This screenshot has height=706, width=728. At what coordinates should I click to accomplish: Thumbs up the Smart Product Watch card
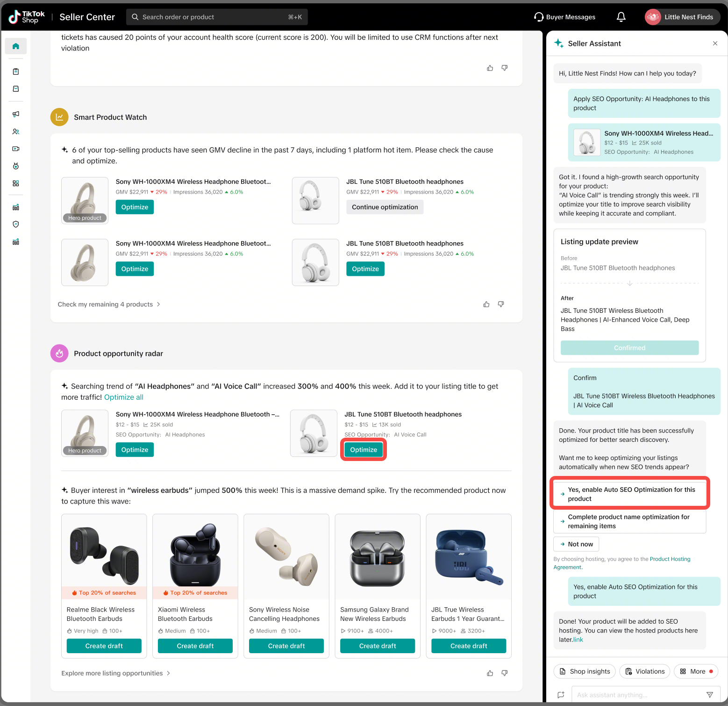486,304
